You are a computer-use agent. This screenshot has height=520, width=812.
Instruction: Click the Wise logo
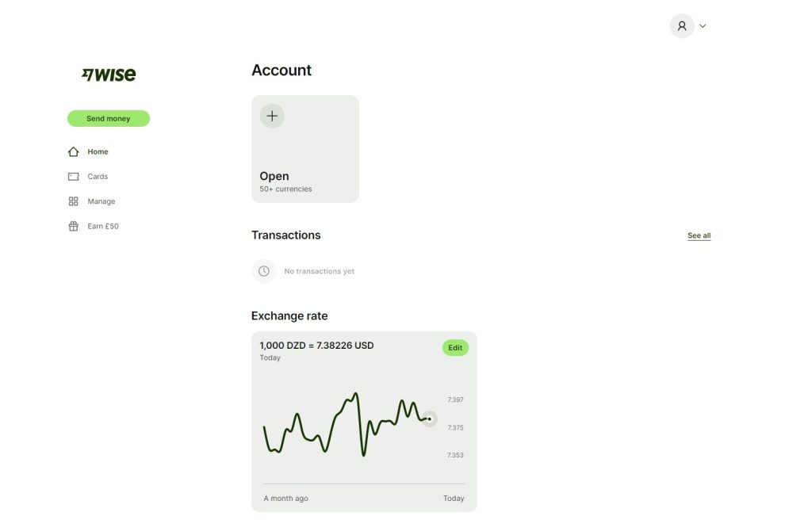coord(109,75)
